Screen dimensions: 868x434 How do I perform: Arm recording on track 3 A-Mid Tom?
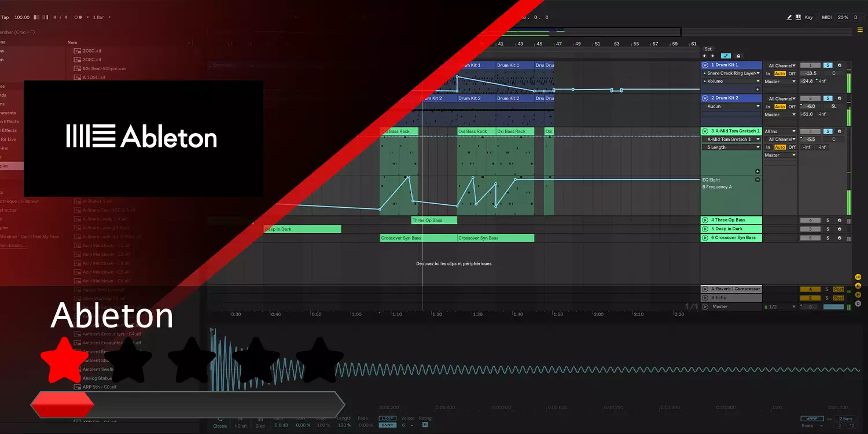839,131
